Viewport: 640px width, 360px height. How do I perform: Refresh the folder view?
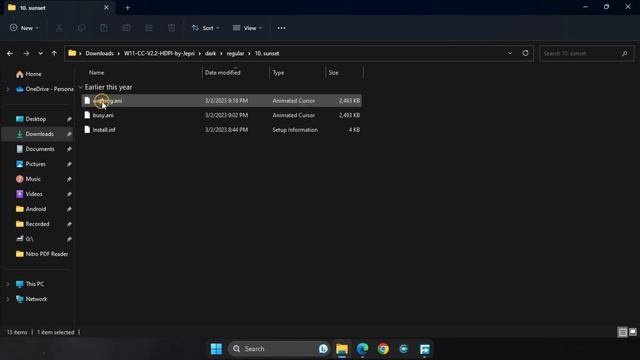[525, 53]
